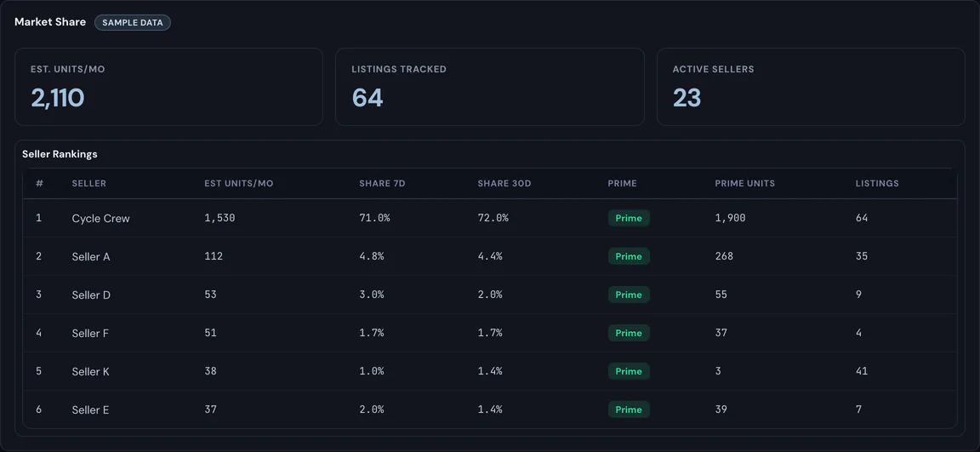Sort by the SHARE 7D column header

click(383, 184)
